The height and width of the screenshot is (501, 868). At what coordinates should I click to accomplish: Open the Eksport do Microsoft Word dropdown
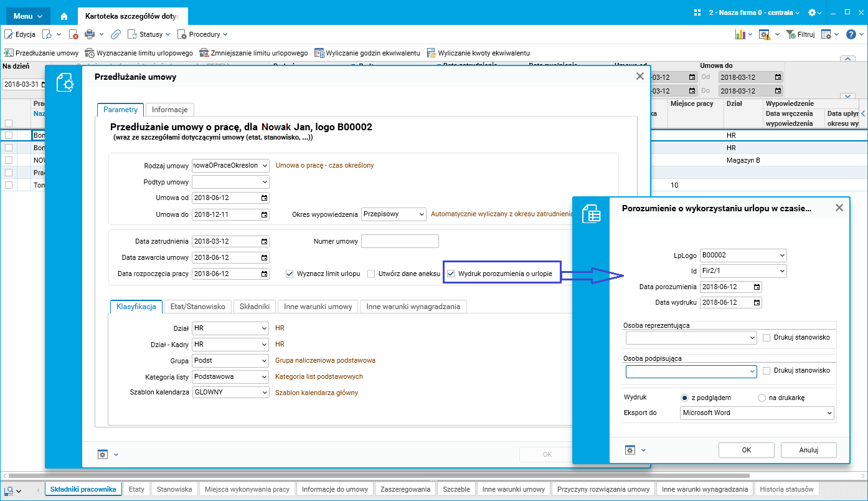pyautogui.click(x=829, y=413)
